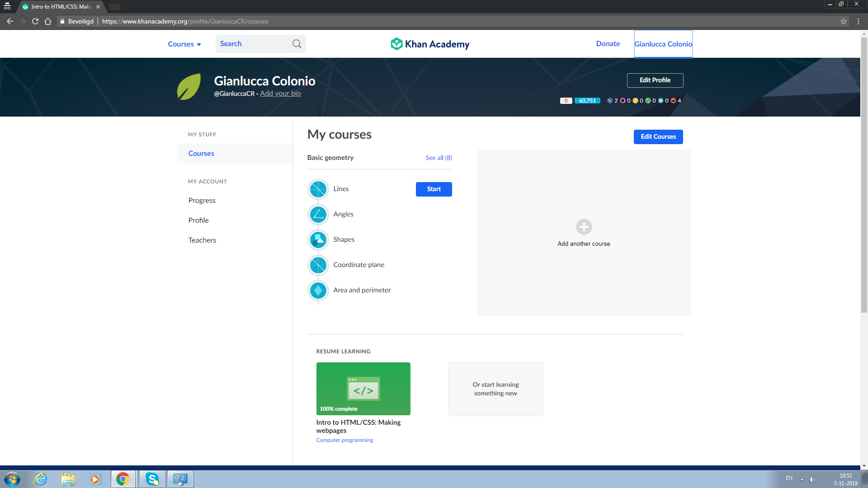The image size is (868, 488).
Task: Click the Angles unit name
Action: coord(343,214)
